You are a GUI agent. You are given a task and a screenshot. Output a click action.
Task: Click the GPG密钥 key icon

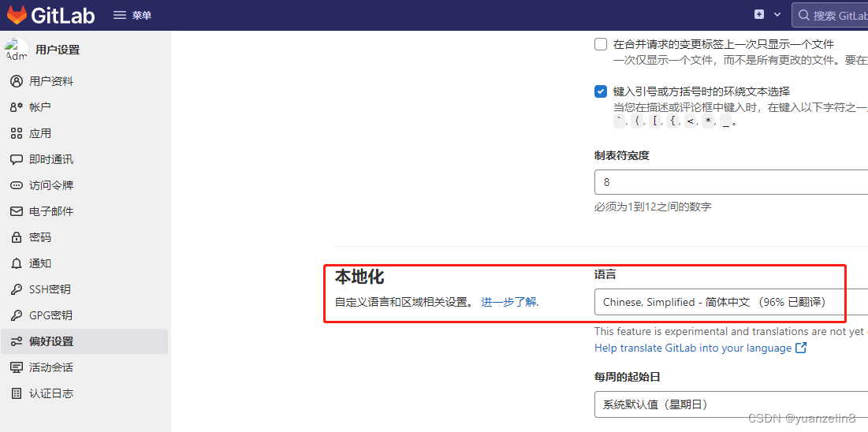point(17,315)
